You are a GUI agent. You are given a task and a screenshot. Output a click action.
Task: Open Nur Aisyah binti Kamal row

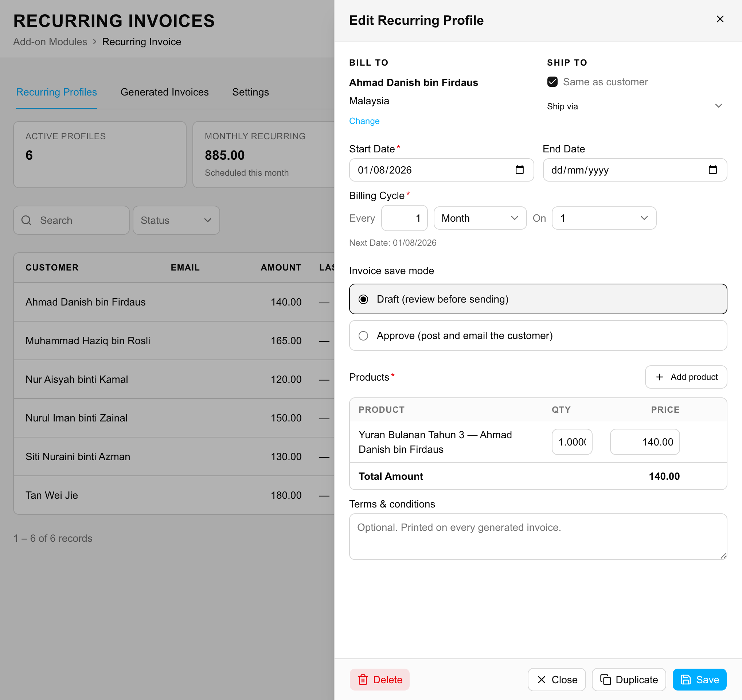(x=173, y=379)
